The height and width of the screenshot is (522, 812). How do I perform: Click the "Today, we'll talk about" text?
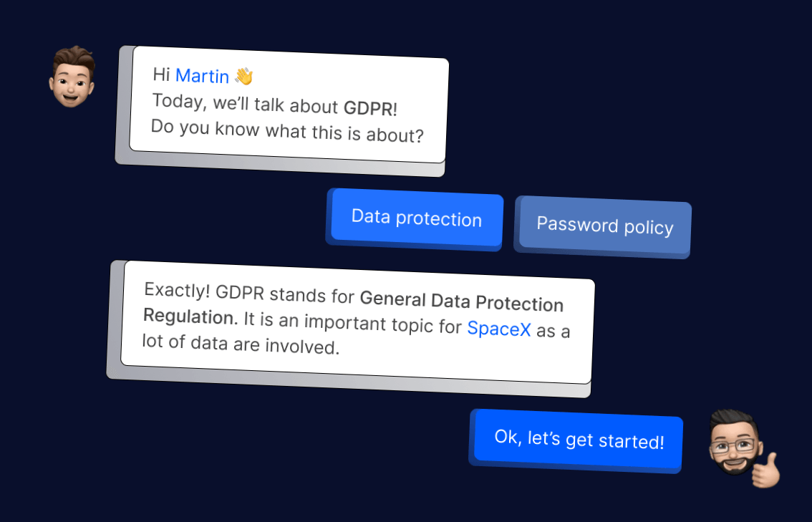point(245,104)
